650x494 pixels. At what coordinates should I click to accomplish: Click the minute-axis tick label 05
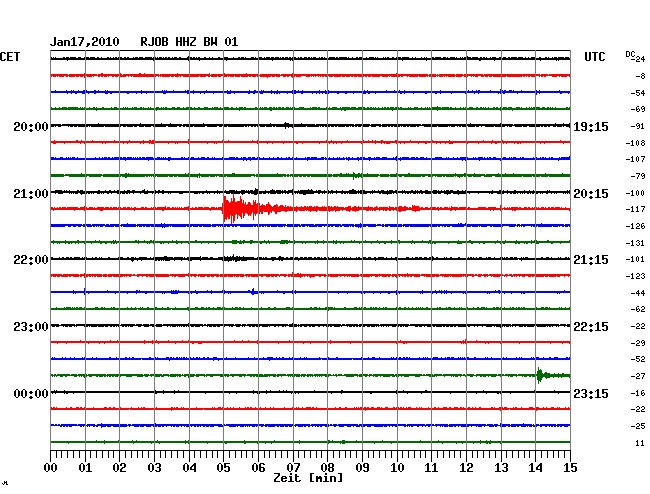(223, 468)
